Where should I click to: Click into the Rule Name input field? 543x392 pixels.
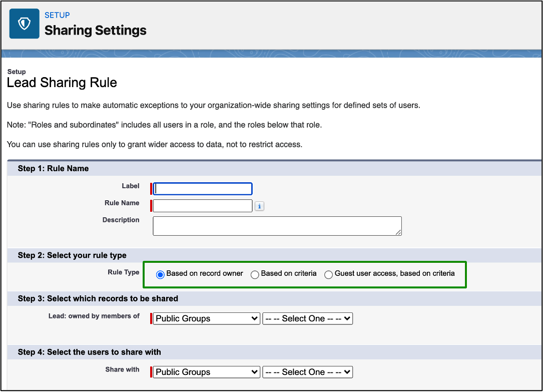point(203,206)
